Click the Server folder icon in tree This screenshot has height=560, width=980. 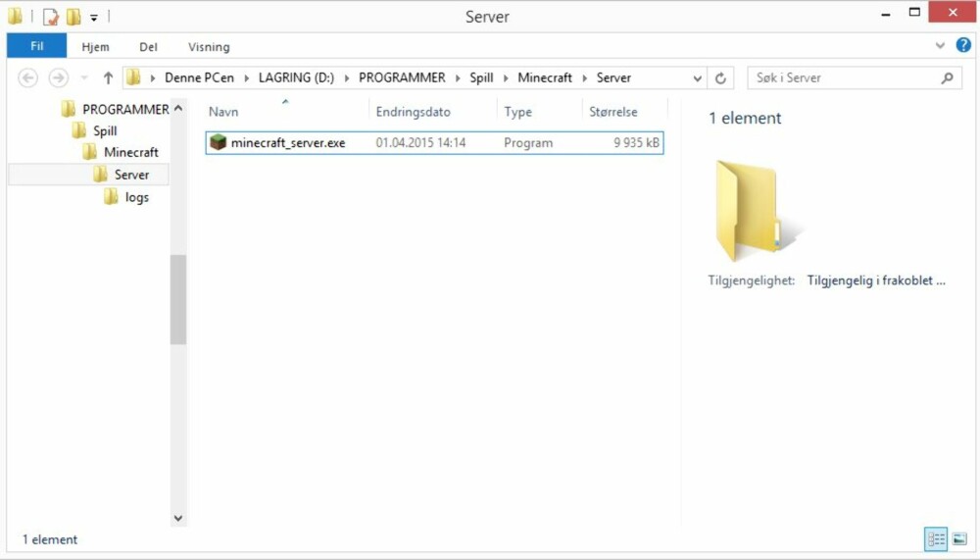(100, 175)
